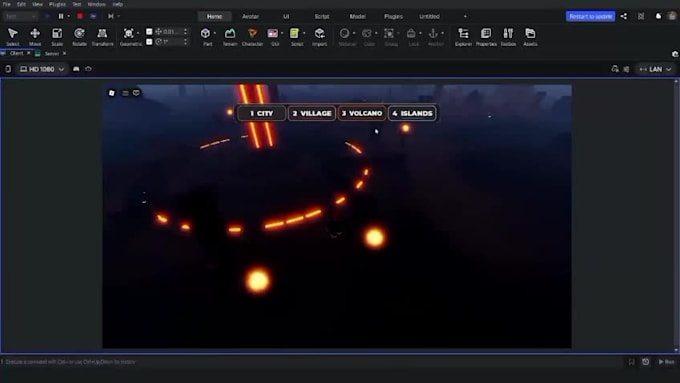
Task: Open the Window menu
Action: coord(96,4)
